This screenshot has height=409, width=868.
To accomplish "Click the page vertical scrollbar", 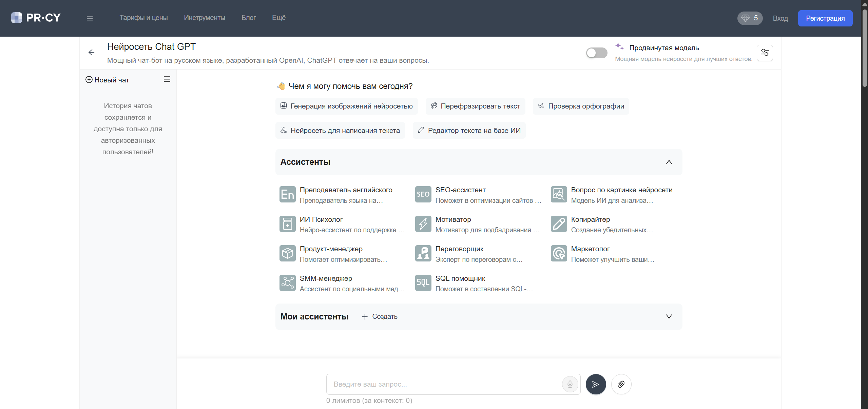I will 865,47.
